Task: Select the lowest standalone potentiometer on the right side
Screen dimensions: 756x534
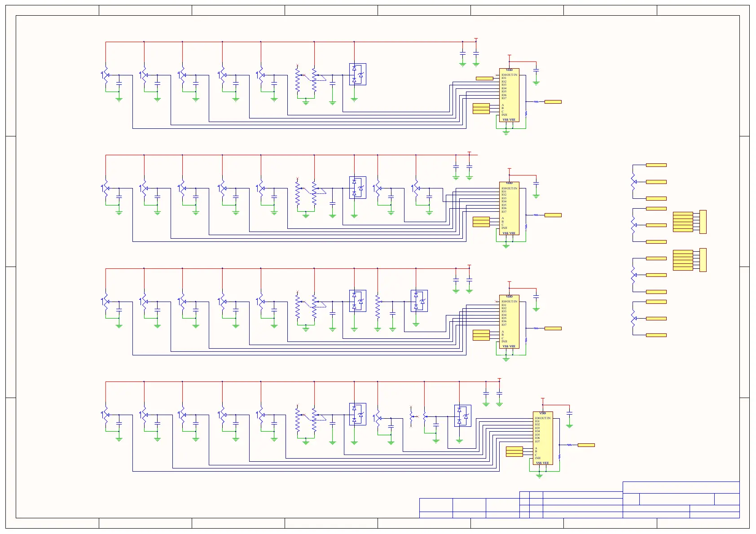Action: tap(633, 319)
